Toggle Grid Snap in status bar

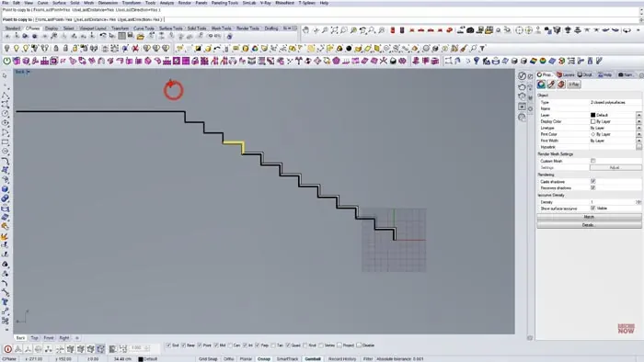pyautogui.click(x=208, y=358)
